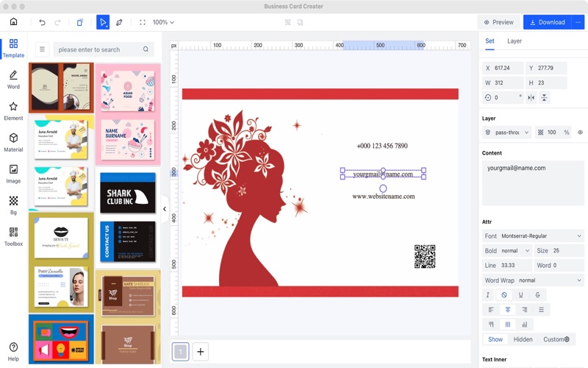Open the Toolbox panel
588x368 pixels.
coord(13,236)
